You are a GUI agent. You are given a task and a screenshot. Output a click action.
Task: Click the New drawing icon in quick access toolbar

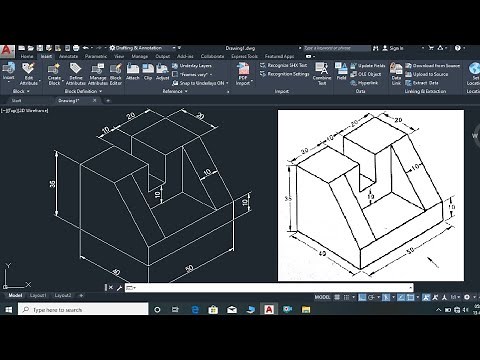(22, 48)
